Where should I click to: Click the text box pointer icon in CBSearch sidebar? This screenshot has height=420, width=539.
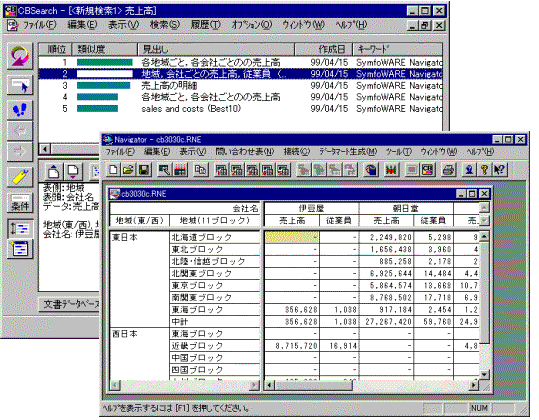[x=20, y=85]
